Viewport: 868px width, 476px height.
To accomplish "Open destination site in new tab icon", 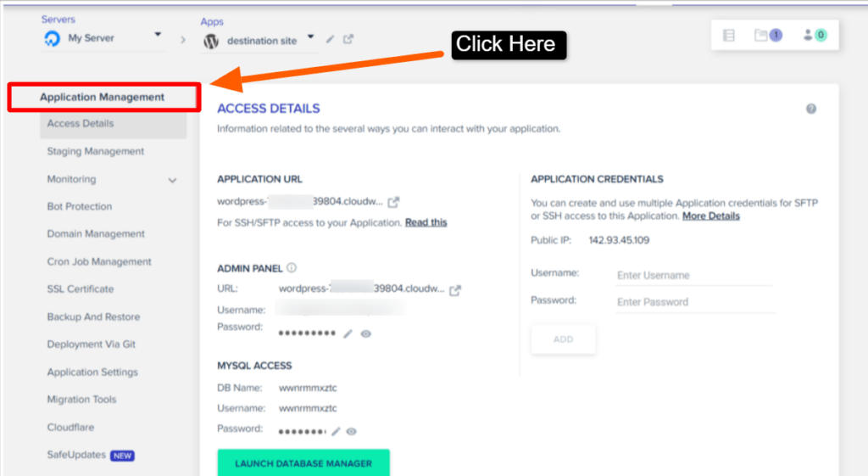I will [x=348, y=39].
